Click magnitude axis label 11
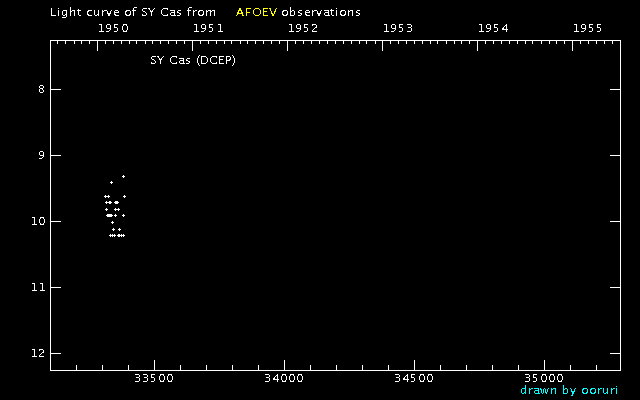640x400 pixels. click(x=38, y=288)
